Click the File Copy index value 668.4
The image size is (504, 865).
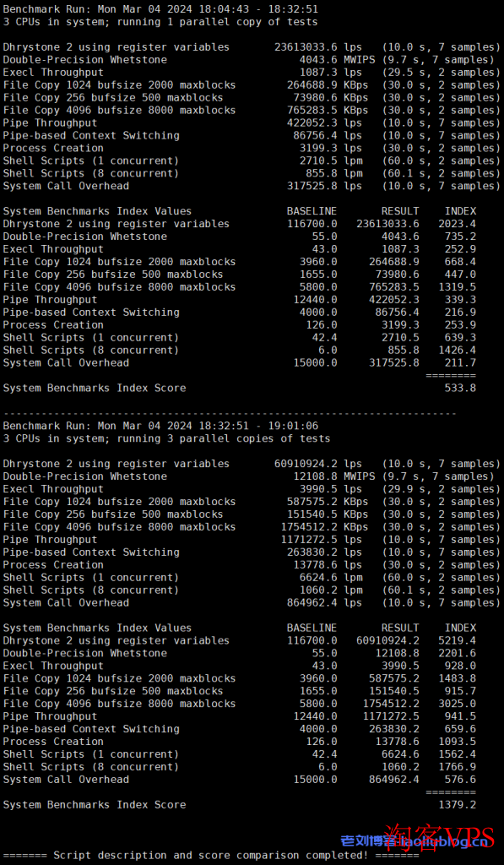click(x=460, y=262)
